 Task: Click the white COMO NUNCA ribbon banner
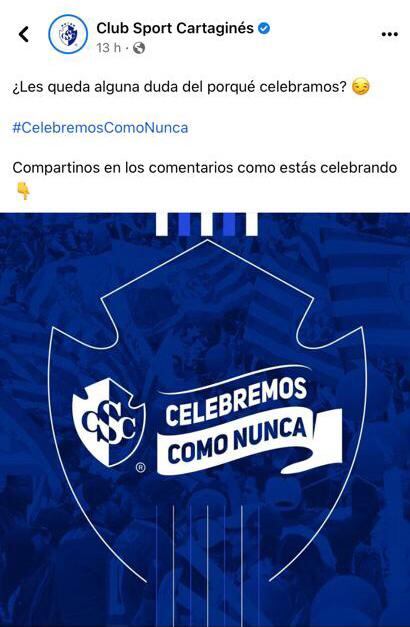pyautogui.click(x=249, y=442)
